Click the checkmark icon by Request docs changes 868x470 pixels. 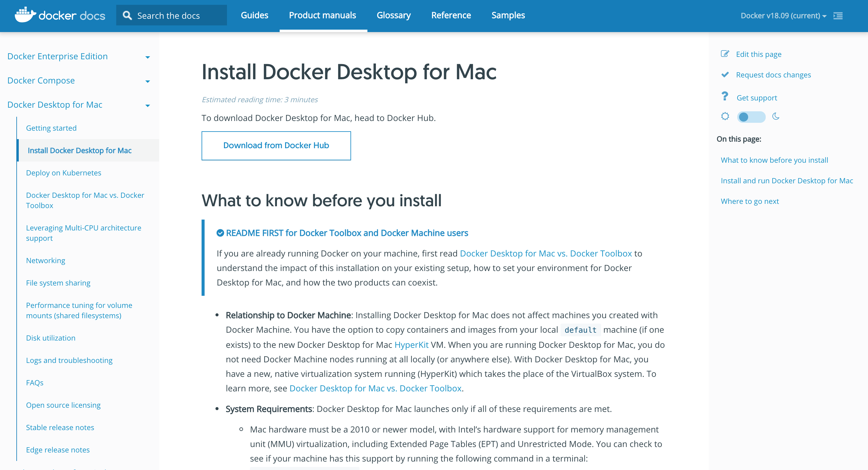(x=725, y=74)
